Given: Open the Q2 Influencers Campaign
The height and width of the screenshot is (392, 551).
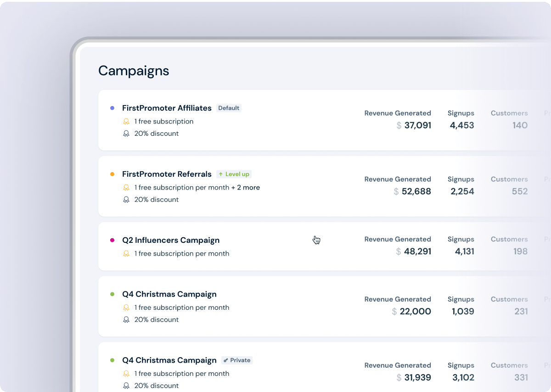Looking at the screenshot, I should pos(171,240).
